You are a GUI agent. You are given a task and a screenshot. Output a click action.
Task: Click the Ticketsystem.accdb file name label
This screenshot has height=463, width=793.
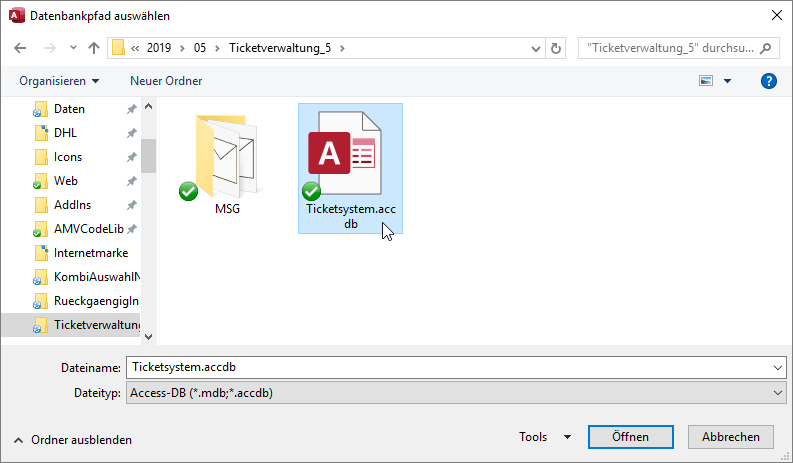(x=351, y=216)
